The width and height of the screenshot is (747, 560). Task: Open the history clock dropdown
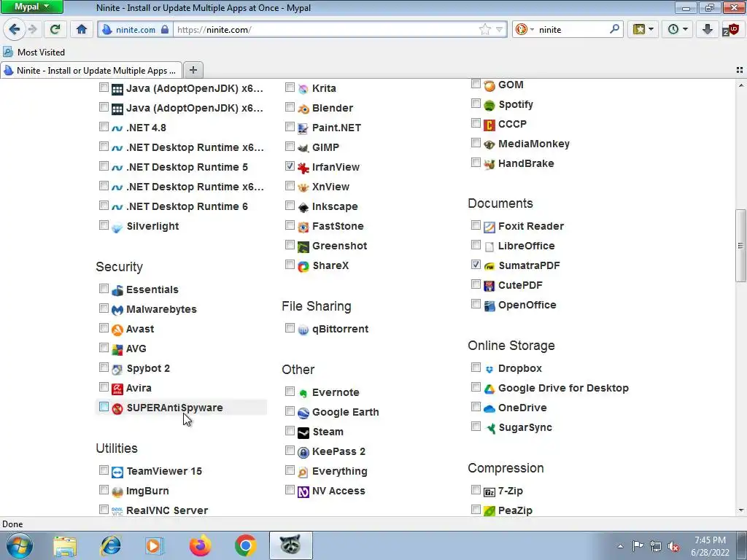pyautogui.click(x=678, y=29)
